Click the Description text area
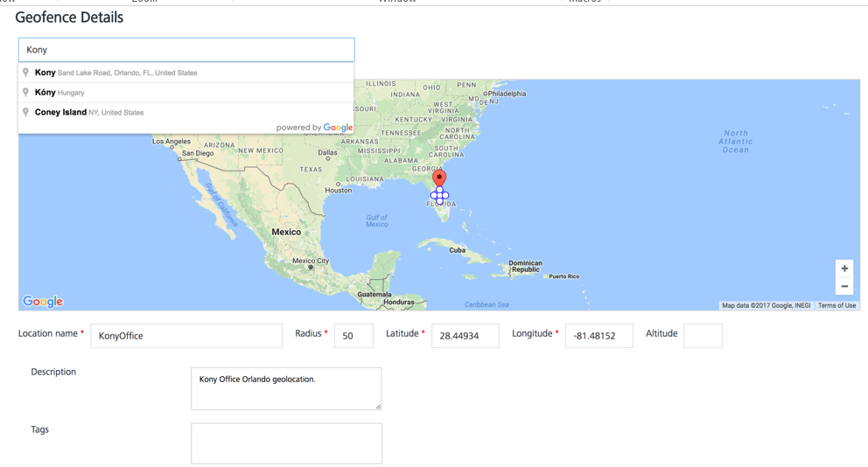This screenshot has height=467, width=868. tap(286, 388)
